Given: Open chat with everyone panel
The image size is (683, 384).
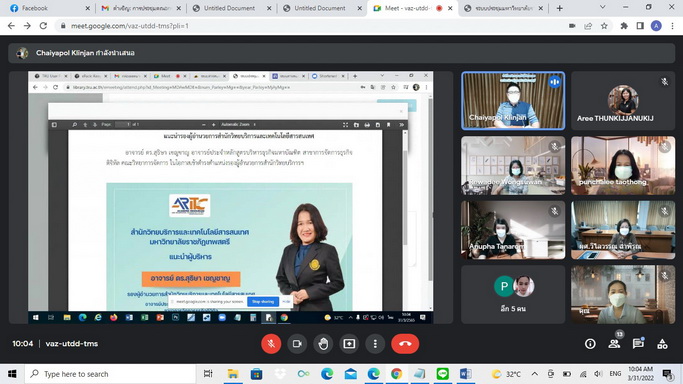Looking at the screenshot, I should point(638,344).
